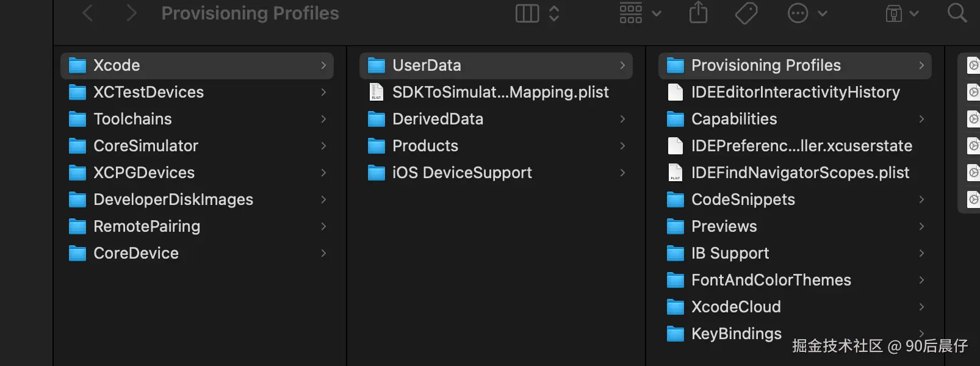The height and width of the screenshot is (366, 980).
Task: Open the group-by grid icon menu
Action: click(x=640, y=13)
